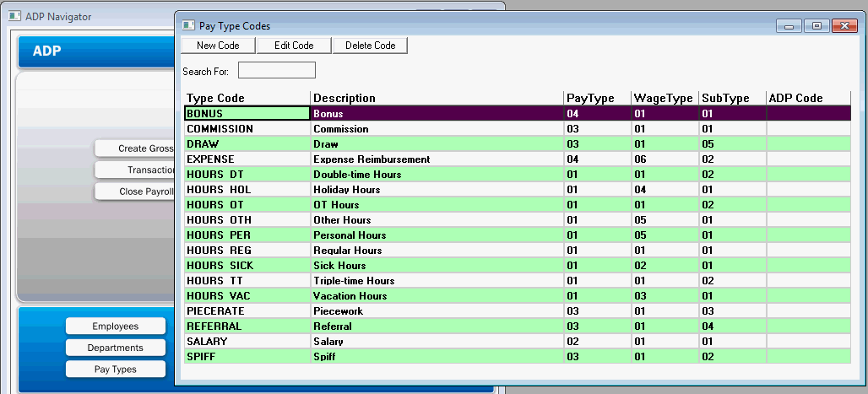This screenshot has width=868, height=394.
Task: Select the WageType column header
Action: tap(665, 98)
